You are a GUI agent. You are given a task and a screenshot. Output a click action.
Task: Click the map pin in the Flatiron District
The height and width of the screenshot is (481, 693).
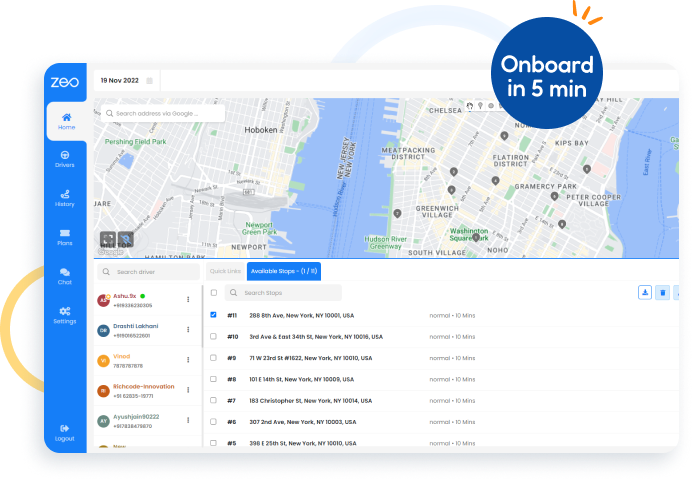point(495,180)
